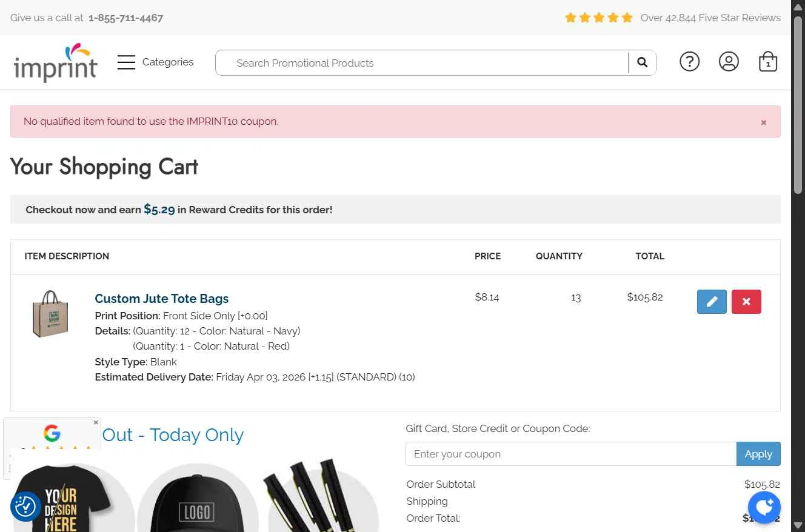This screenshot has height=532, width=805.
Task: Click the search magnifier icon
Action: pos(643,62)
